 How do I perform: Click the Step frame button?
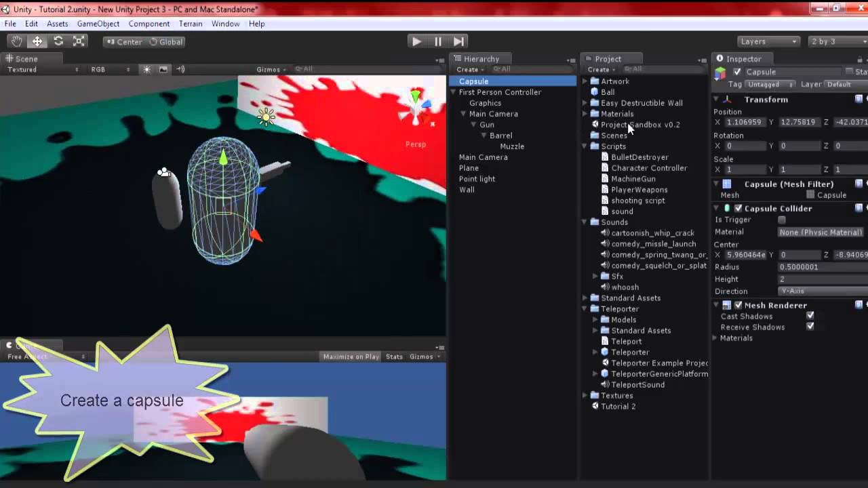coord(459,41)
